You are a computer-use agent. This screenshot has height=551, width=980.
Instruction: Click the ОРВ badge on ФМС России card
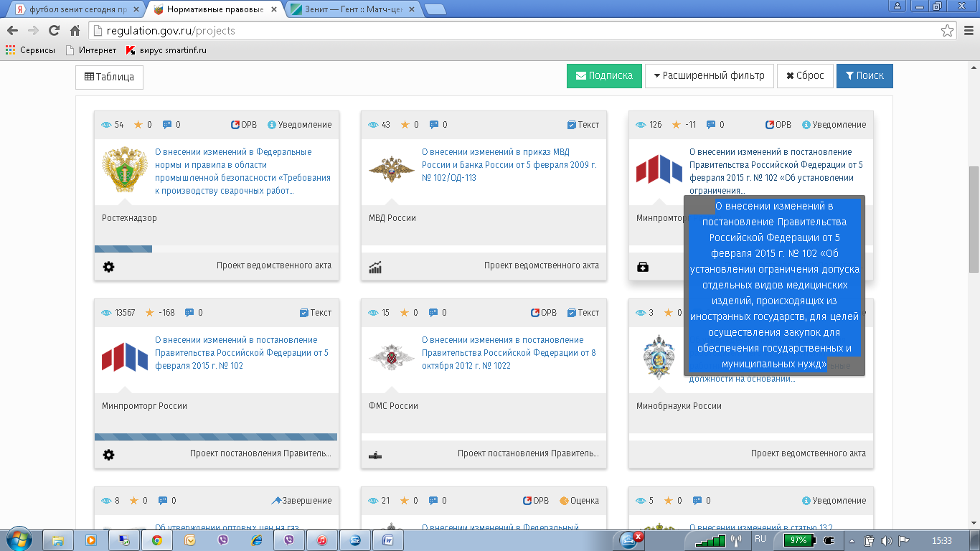[x=544, y=313]
